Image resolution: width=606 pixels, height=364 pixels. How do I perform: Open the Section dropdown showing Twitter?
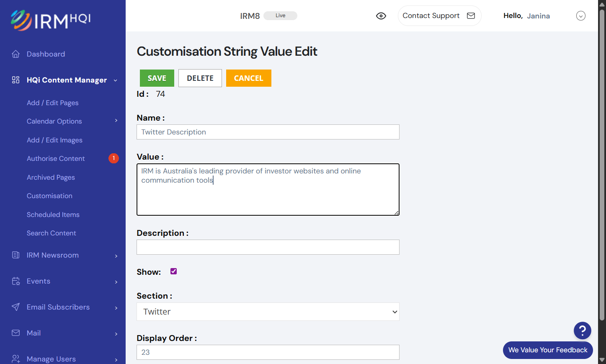coord(268,312)
